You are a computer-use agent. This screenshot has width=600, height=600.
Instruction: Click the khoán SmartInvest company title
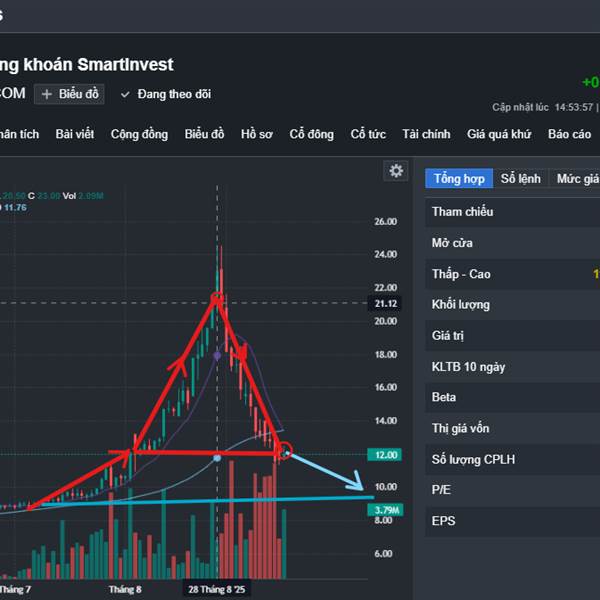[98, 65]
